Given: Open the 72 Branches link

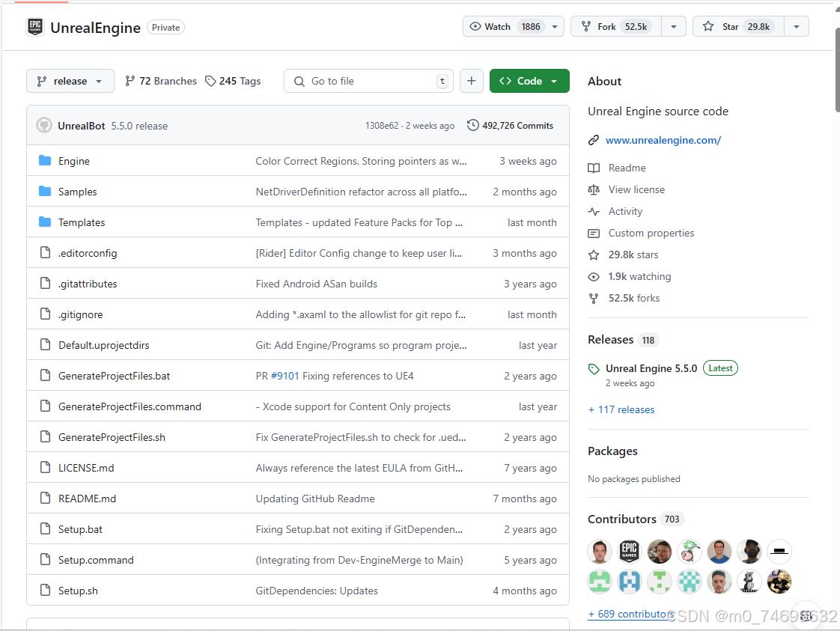Looking at the screenshot, I should 161,81.
